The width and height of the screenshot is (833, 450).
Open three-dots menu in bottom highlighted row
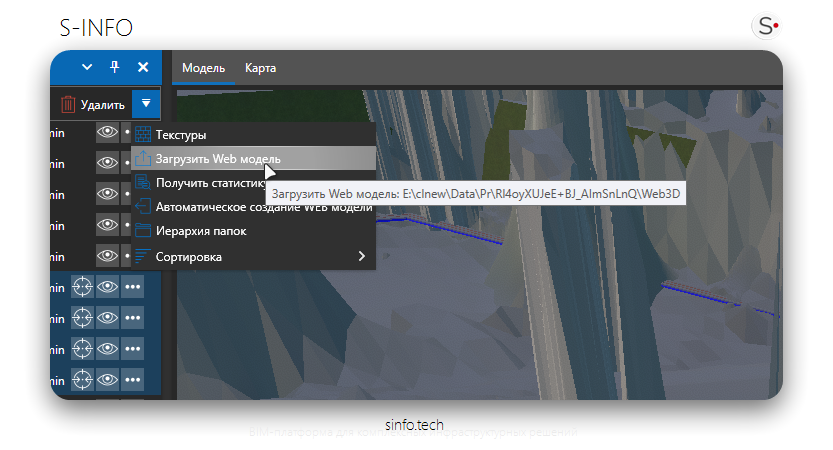[133, 380]
